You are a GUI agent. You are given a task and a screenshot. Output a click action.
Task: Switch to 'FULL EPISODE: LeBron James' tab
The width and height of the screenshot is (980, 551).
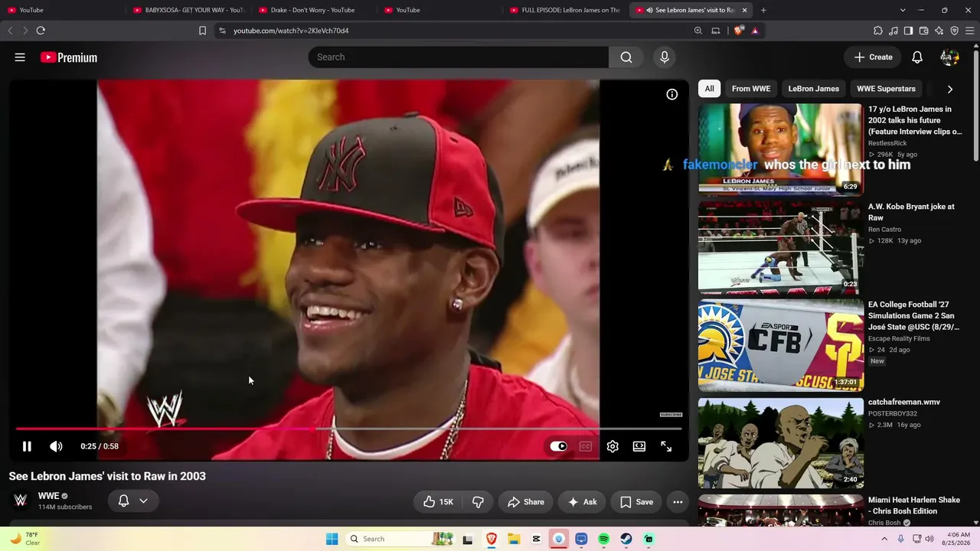tap(563, 10)
